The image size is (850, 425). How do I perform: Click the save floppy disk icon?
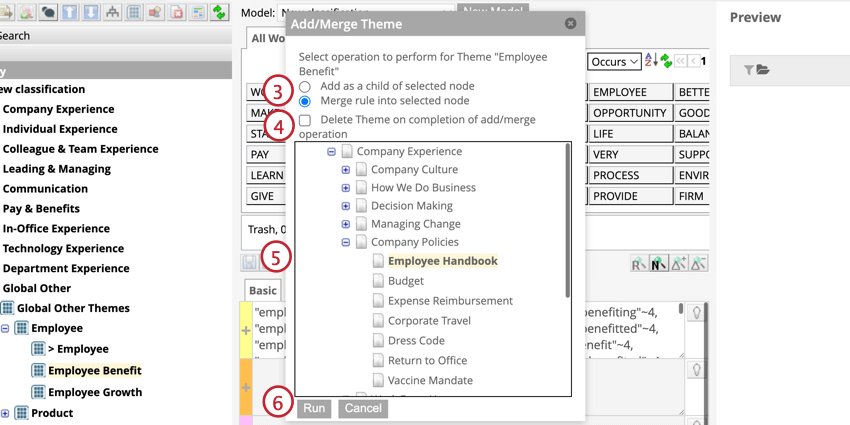point(250,263)
